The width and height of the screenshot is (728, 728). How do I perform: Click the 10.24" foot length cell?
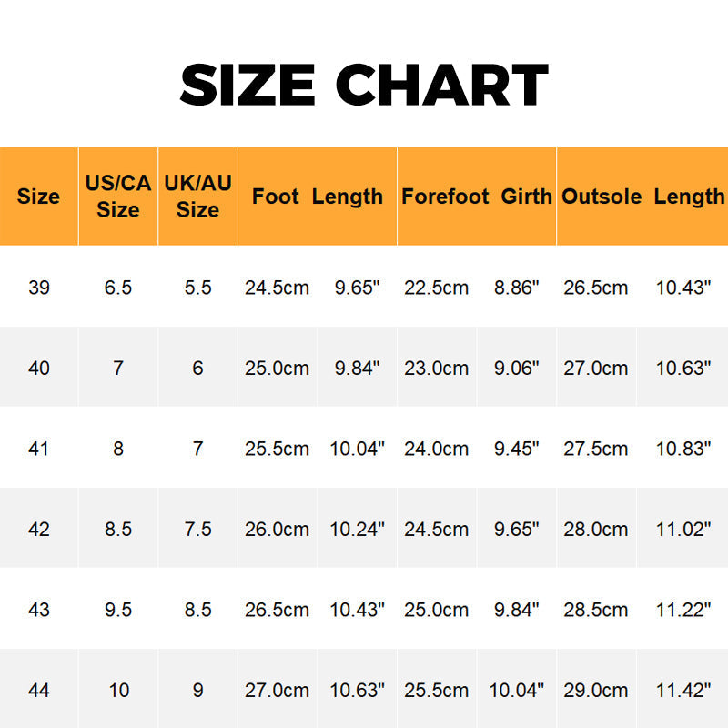tap(357, 530)
